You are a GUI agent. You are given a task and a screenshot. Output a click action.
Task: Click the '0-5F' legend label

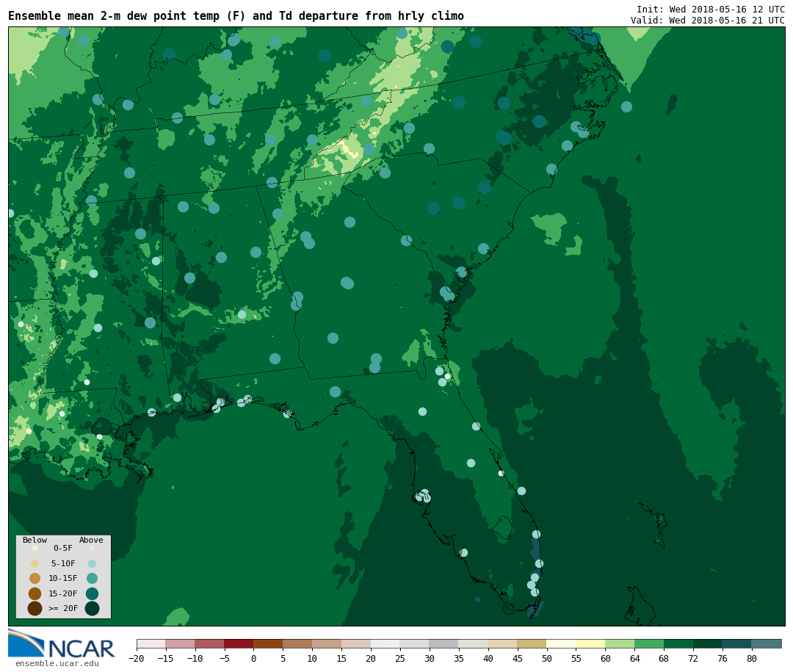[x=63, y=548]
